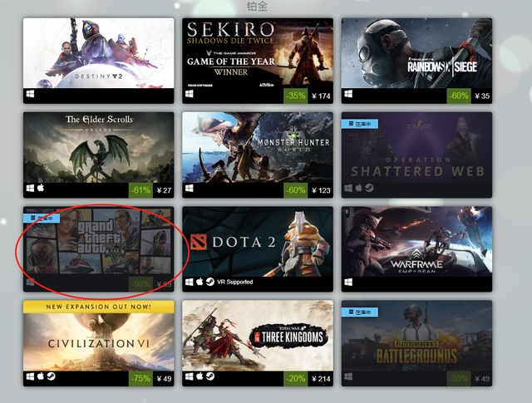Click Windows icon under Rainbow Six Siege
Image resolution: width=532 pixels, height=403 pixels.
348,94
